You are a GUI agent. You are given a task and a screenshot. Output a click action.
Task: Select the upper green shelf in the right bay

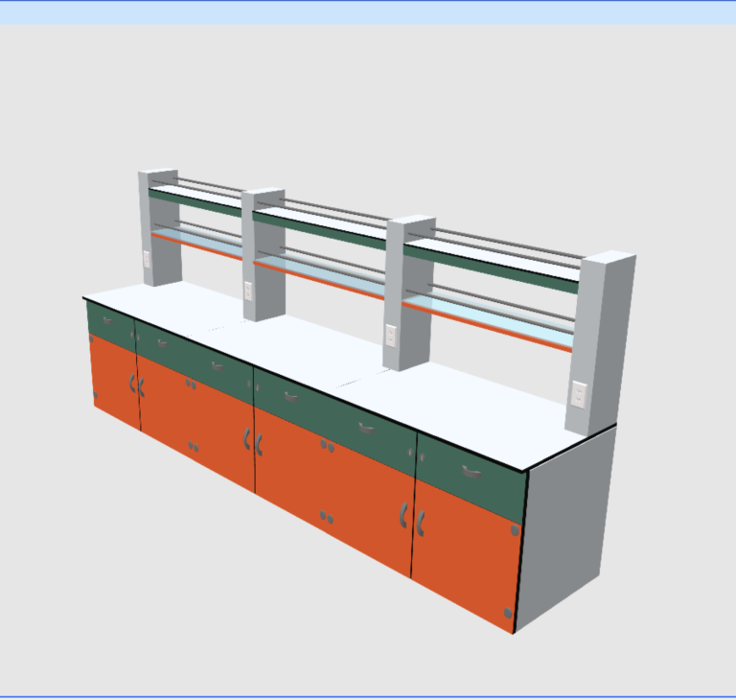click(x=491, y=265)
